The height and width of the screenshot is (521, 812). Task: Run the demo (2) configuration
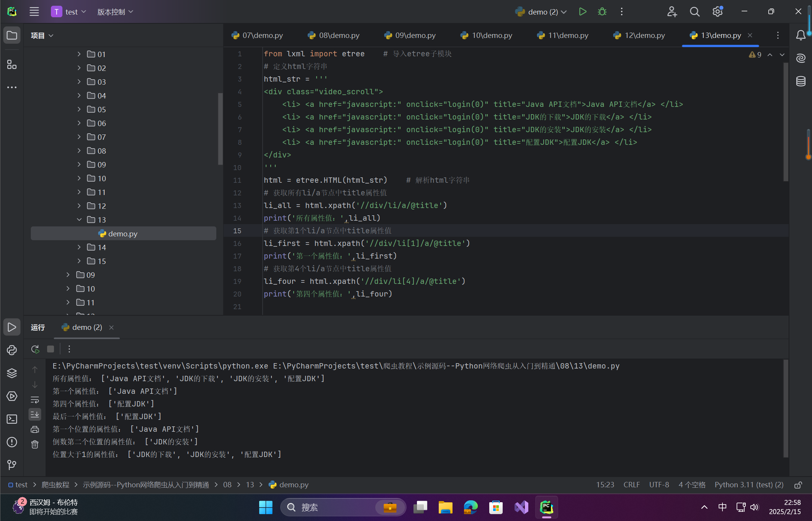(582, 12)
